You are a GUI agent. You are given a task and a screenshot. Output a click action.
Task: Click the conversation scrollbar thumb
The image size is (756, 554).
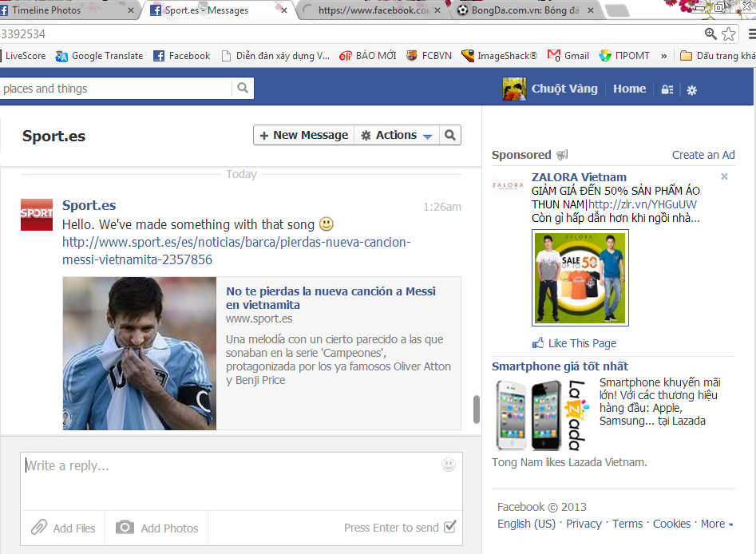point(477,409)
